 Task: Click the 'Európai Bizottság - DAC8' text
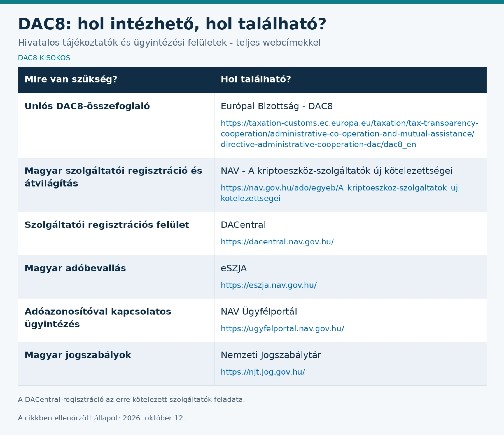click(x=277, y=106)
